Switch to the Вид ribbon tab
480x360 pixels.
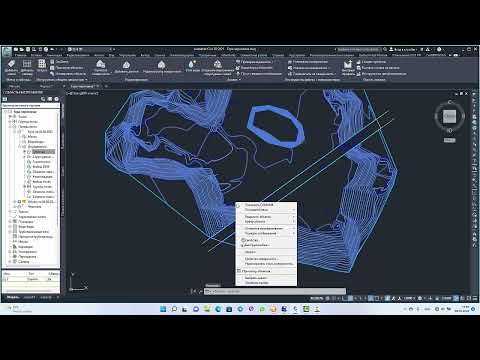[x=112, y=55]
